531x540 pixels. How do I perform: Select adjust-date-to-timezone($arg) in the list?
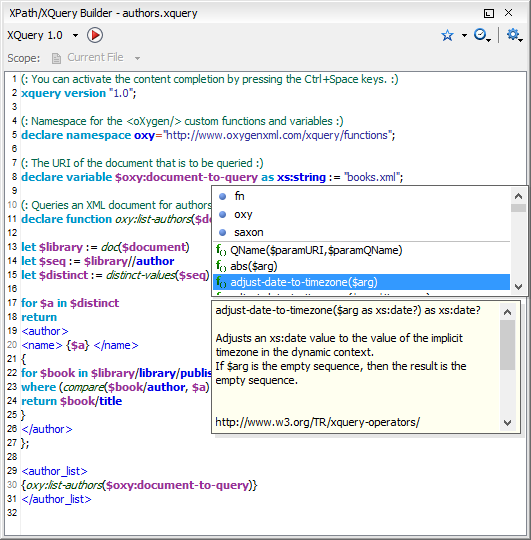(x=362, y=282)
